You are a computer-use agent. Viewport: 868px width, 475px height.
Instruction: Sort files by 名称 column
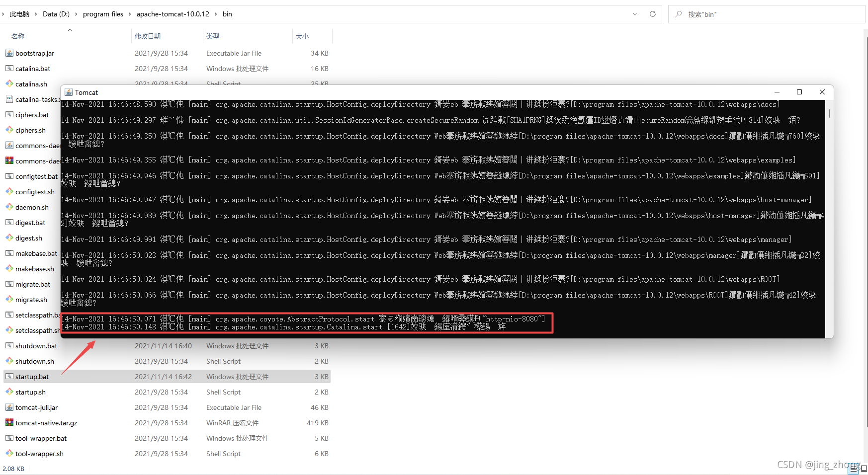point(18,36)
